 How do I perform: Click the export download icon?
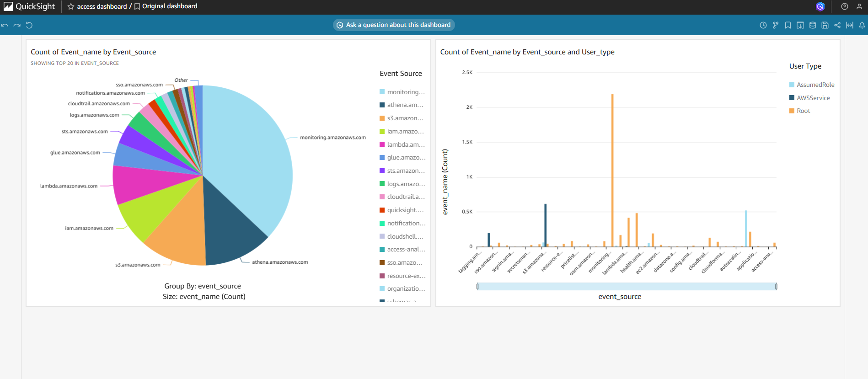pos(800,25)
